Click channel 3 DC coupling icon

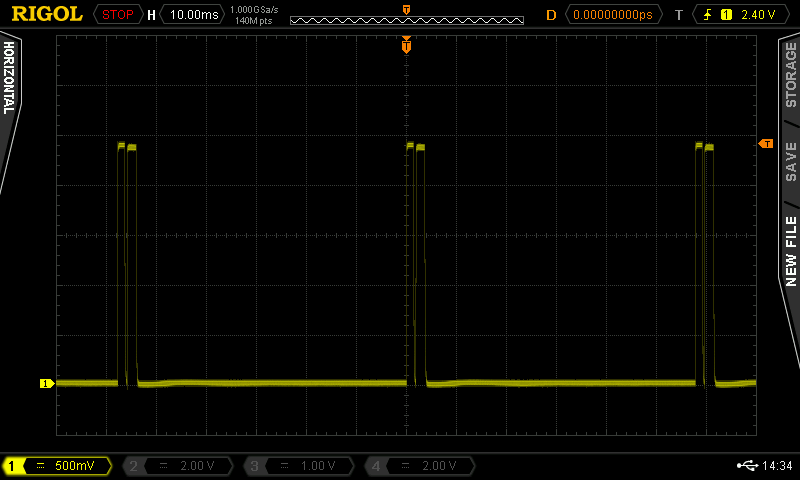click(x=284, y=466)
